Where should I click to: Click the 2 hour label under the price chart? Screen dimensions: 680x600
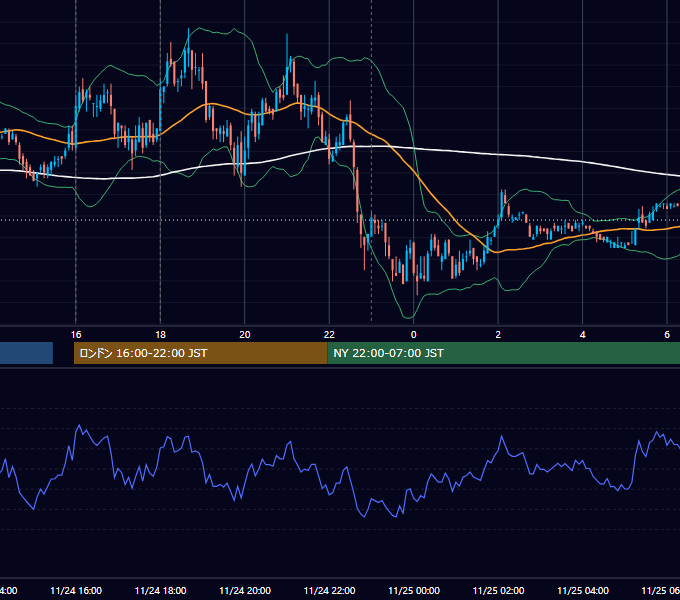tap(498, 335)
